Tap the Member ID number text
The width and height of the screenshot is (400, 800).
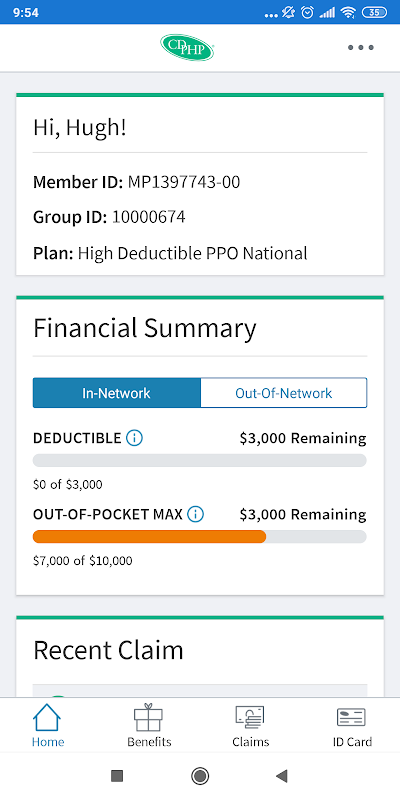coord(184,182)
